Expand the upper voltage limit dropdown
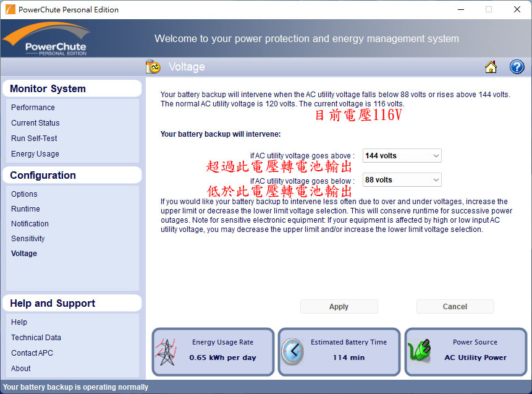This screenshot has width=532, height=394. tap(402, 156)
